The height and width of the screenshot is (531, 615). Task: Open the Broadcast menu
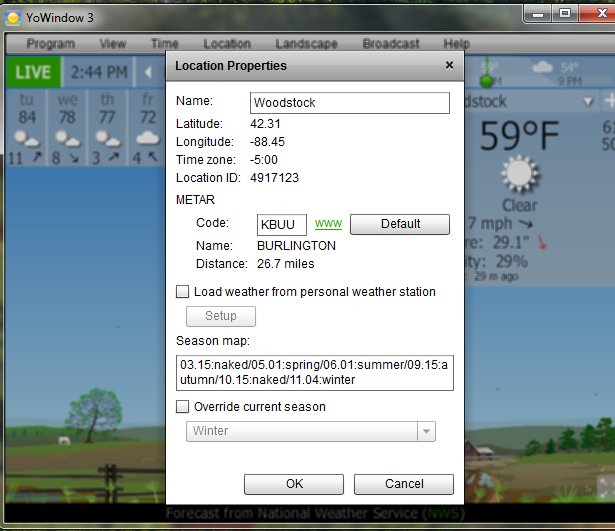pyautogui.click(x=391, y=44)
